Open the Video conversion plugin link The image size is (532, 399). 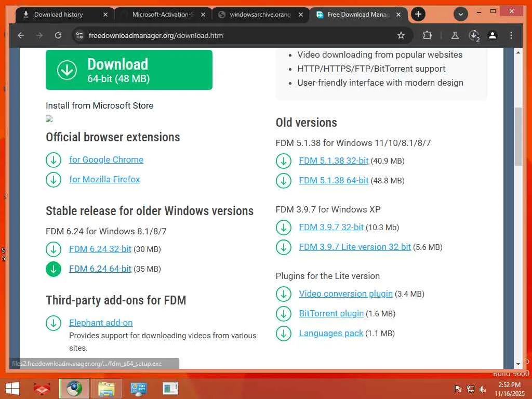click(345, 294)
